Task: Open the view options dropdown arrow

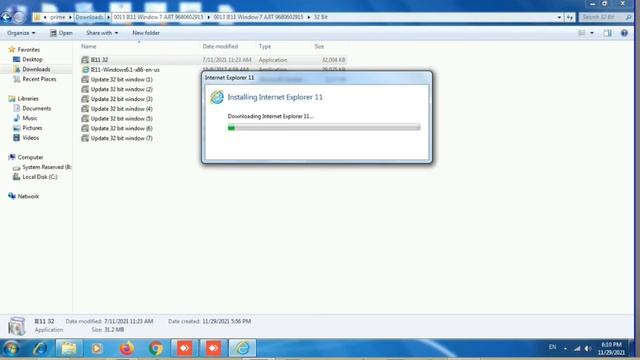Action: [x=592, y=33]
